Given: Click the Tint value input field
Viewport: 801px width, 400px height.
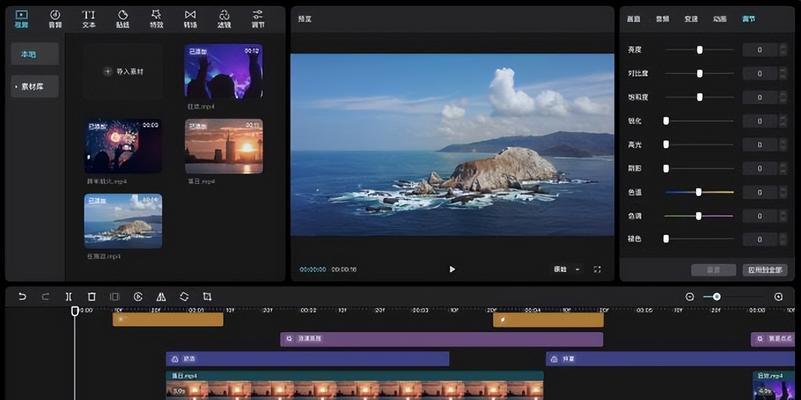Looking at the screenshot, I should (x=760, y=216).
